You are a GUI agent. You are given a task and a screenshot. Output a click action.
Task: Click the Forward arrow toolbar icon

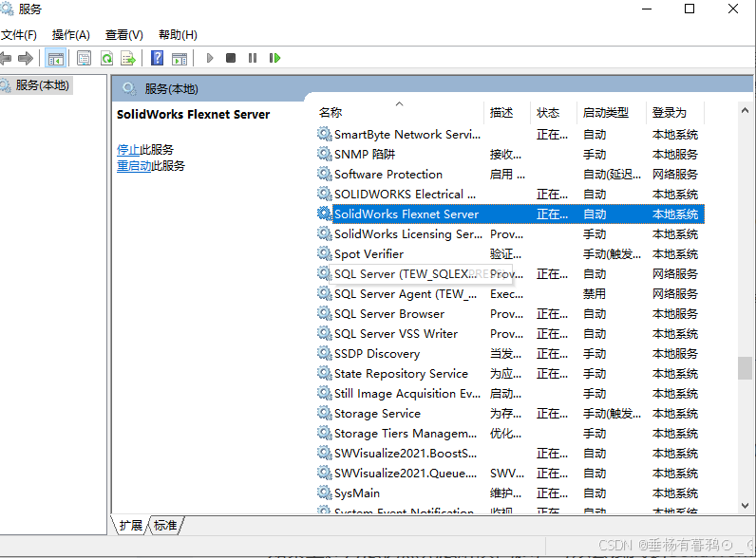coord(25,58)
